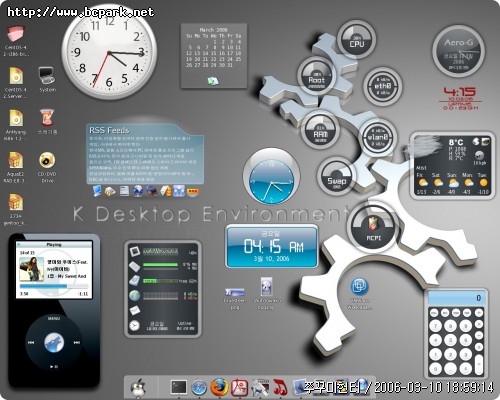Click the mail envelope icon in system monitor
The height and width of the screenshot is (400, 500).
click(134, 310)
